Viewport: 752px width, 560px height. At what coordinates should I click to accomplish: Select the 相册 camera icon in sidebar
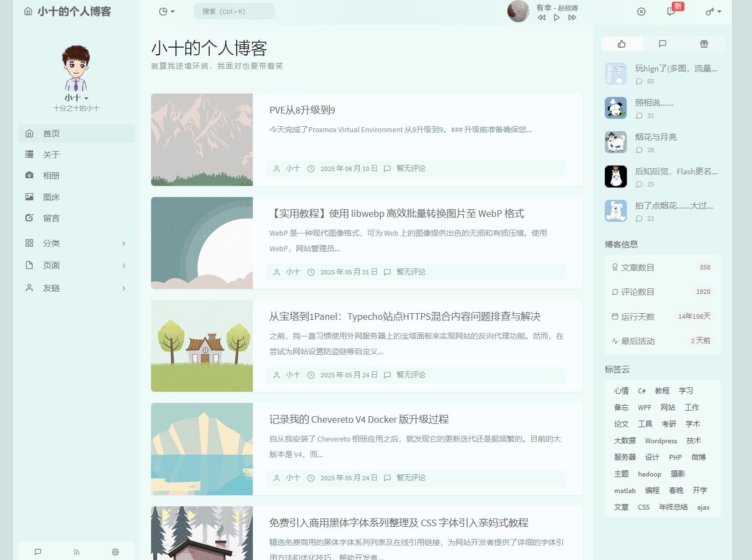pyautogui.click(x=29, y=175)
